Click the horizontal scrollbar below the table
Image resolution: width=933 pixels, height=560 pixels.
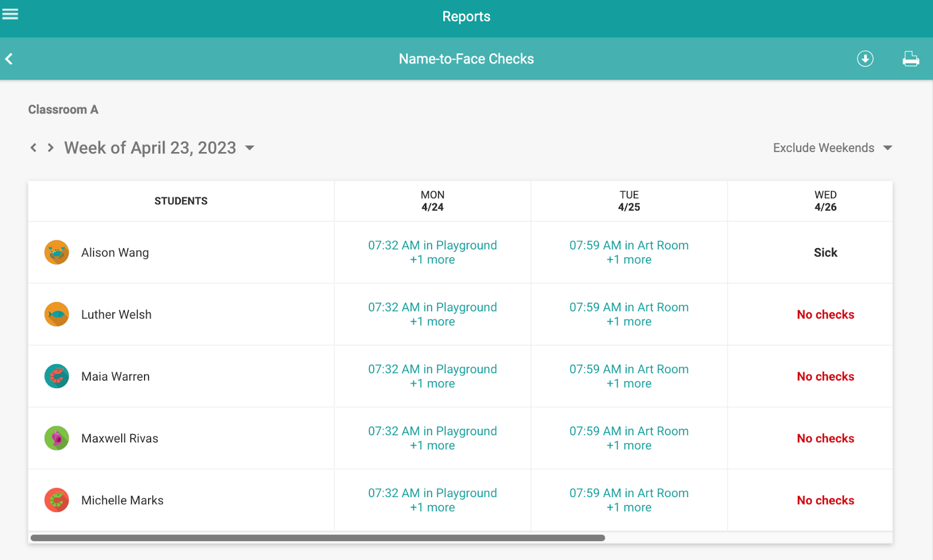pos(318,538)
